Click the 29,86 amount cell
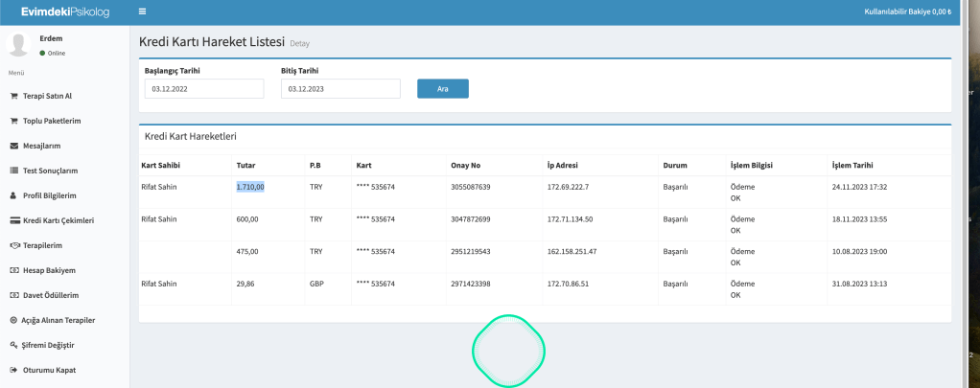 click(245, 284)
